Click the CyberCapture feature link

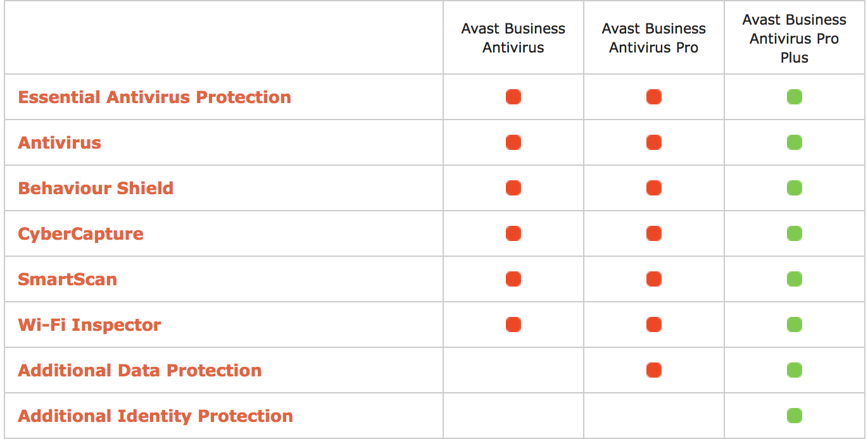[x=80, y=234]
